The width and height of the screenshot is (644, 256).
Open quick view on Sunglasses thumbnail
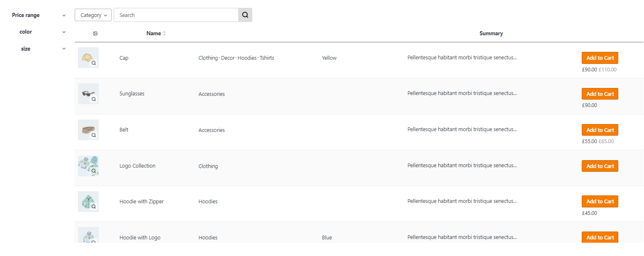click(94, 99)
